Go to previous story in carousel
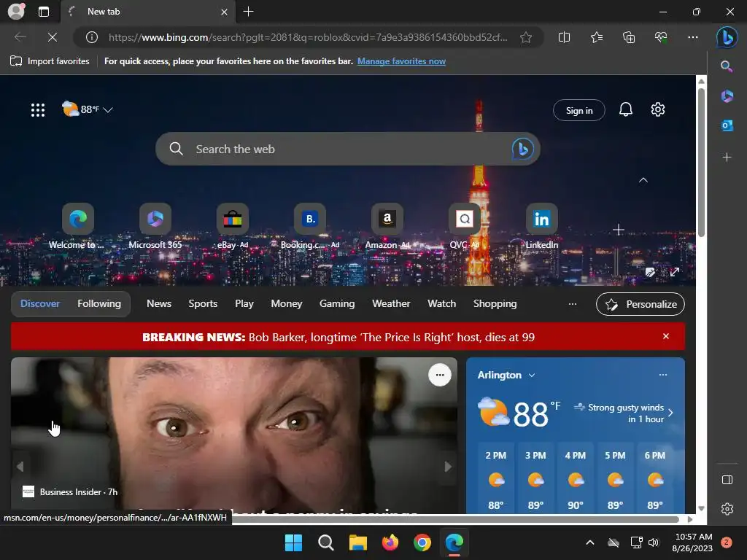The image size is (747, 560). [20, 467]
